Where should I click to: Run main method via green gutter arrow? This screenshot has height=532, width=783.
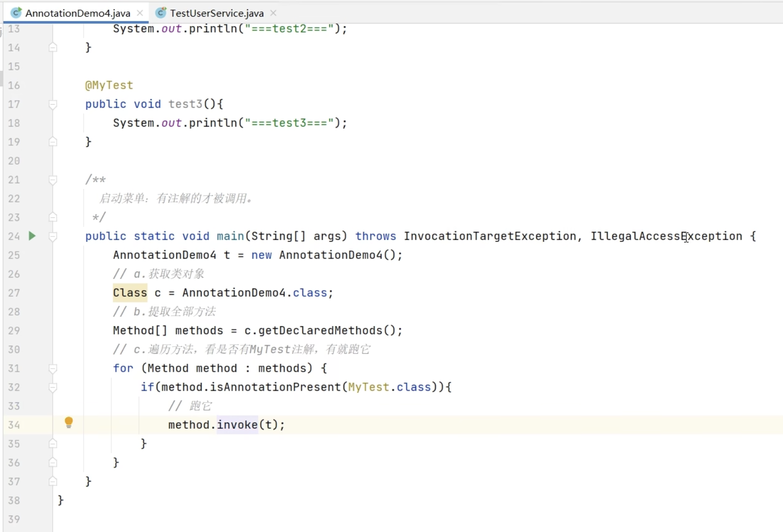tap(32, 235)
